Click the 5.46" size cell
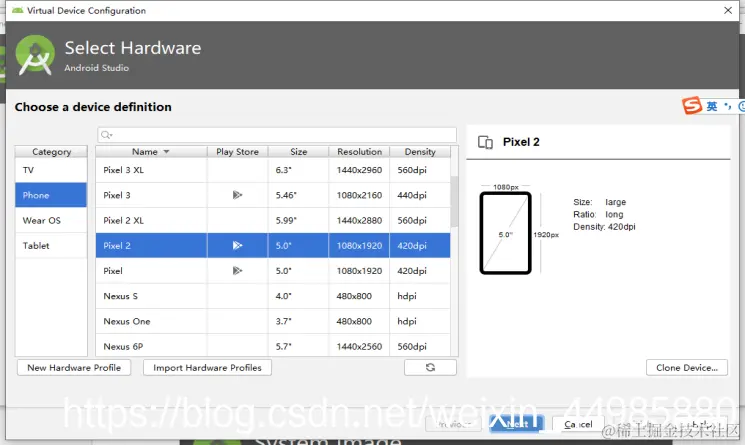This screenshot has height=445, width=746. pyautogui.click(x=298, y=195)
